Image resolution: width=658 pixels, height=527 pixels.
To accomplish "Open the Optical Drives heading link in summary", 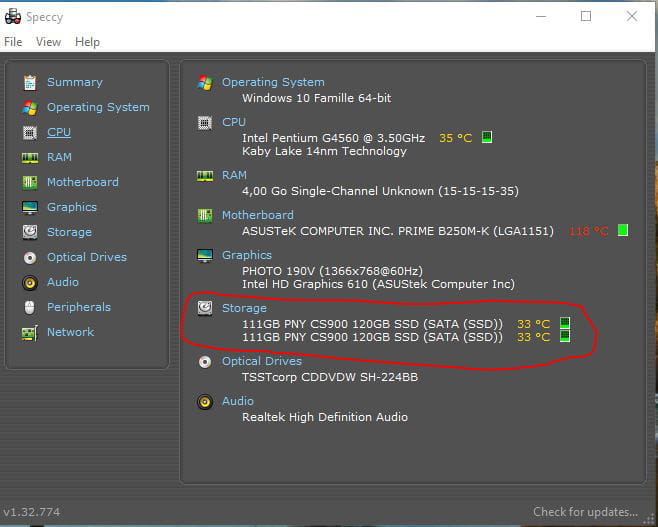I will (x=262, y=361).
